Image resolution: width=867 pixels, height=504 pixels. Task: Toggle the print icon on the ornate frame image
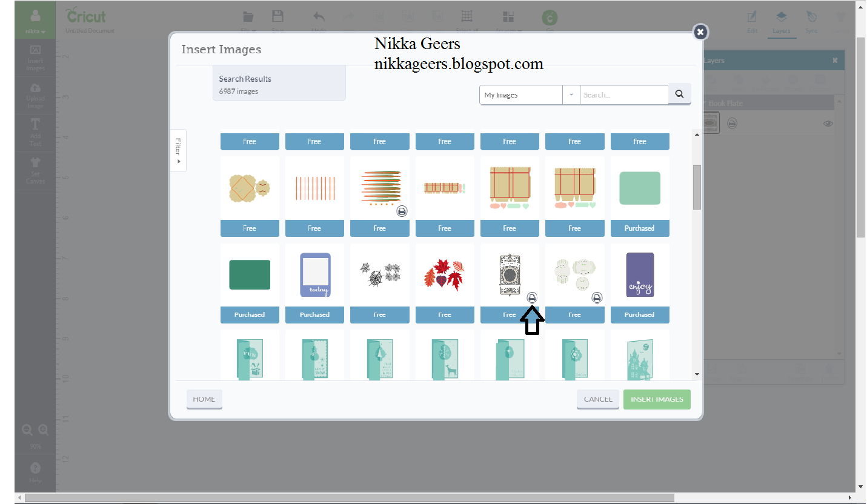pos(532,297)
